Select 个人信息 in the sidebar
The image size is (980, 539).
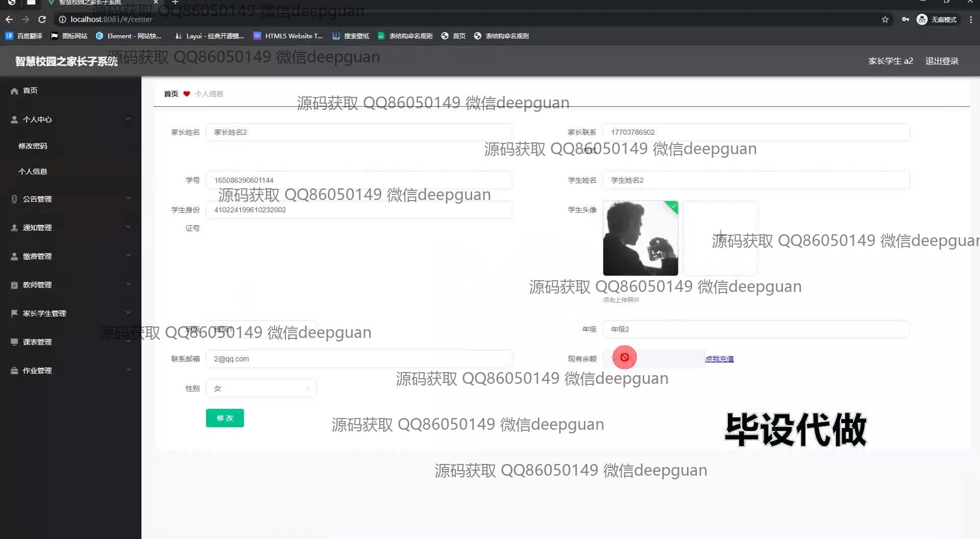33,171
